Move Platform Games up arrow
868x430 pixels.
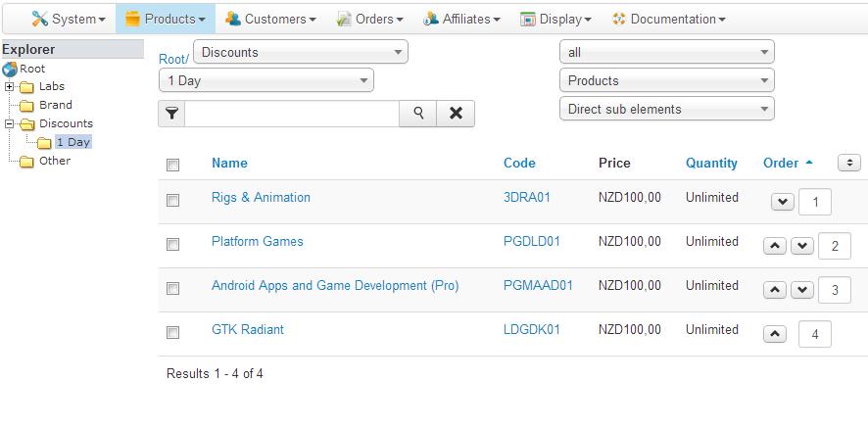click(x=774, y=246)
